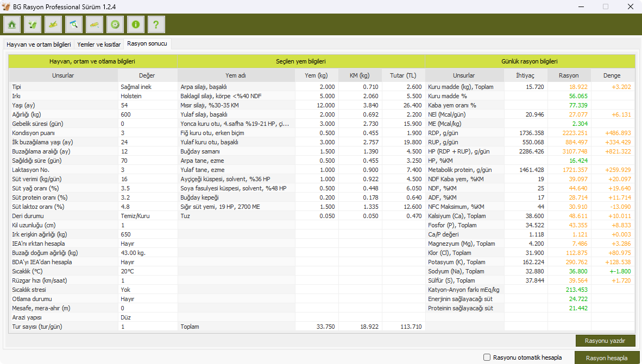Screen dimensions: 642x364
Task: Enable the Rasyonu otomatik hesapla checkbox
Action: coord(487,357)
